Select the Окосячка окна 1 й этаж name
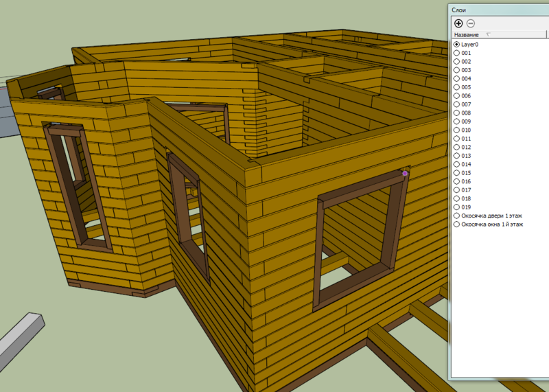549x392 pixels. click(492, 224)
